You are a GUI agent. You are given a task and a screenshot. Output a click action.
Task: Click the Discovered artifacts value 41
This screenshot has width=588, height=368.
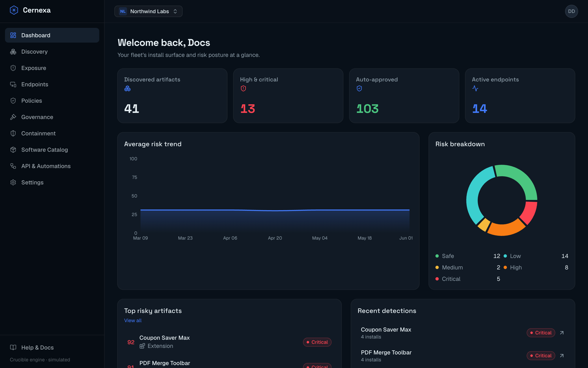click(x=132, y=109)
